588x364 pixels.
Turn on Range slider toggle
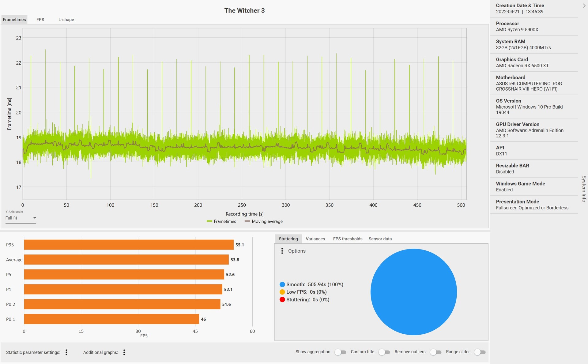(x=480, y=352)
